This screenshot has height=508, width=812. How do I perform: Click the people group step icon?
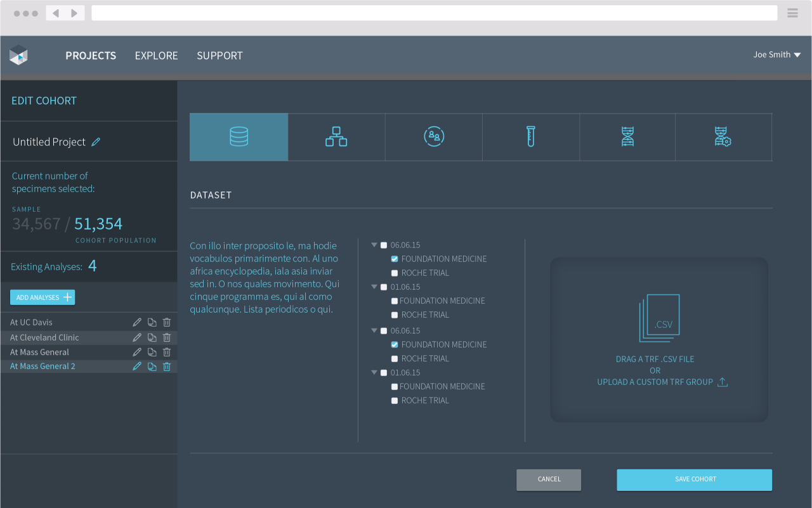pos(434,137)
